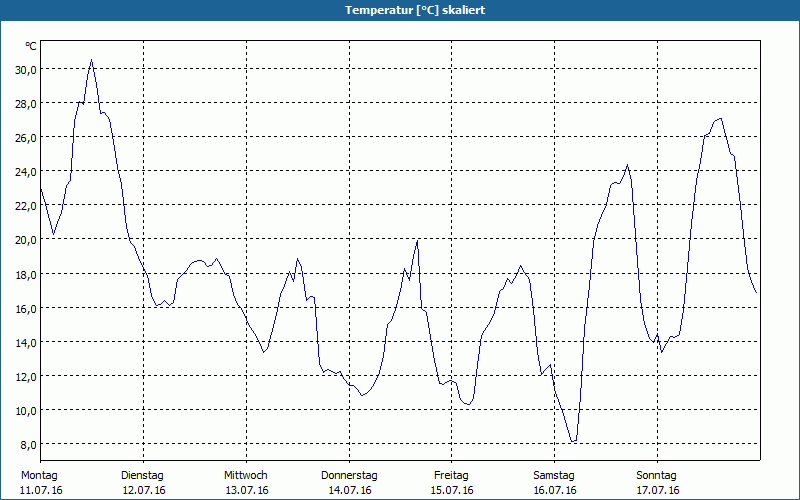800x500 pixels.
Task: Click the Sunday peak near 27 degrees
Action: click(x=720, y=119)
